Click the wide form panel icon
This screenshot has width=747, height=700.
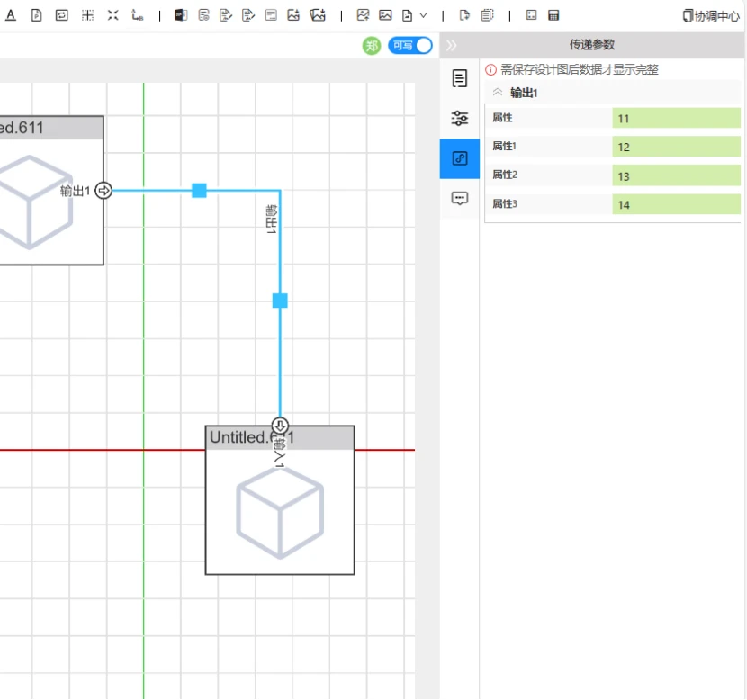coord(271,15)
